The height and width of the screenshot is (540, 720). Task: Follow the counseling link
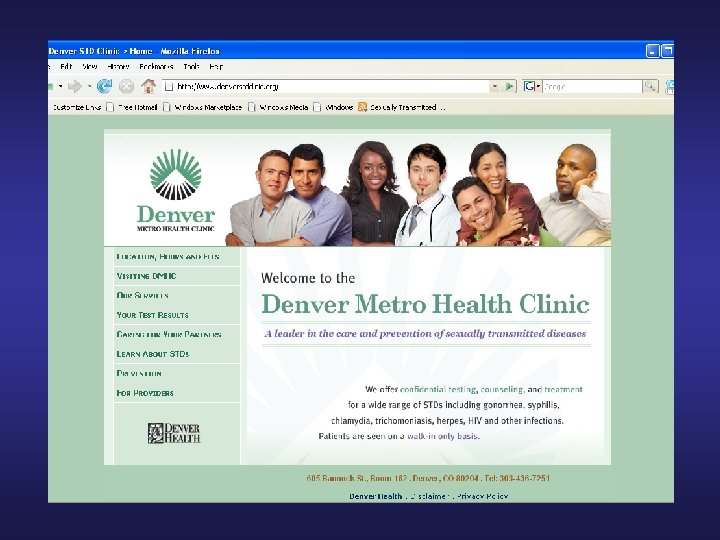[501, 389]
